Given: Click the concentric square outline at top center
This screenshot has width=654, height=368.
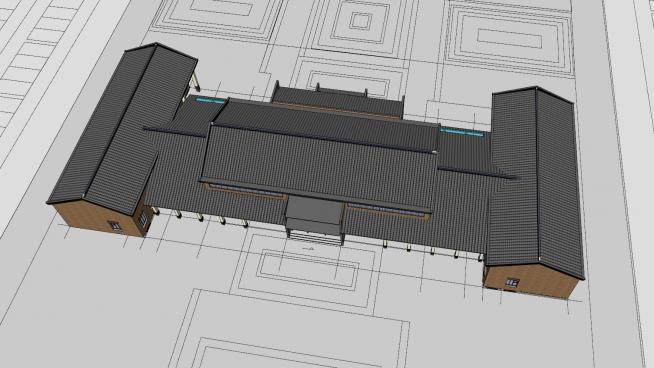Looking at the screenshot, I should tap(360, 21).
